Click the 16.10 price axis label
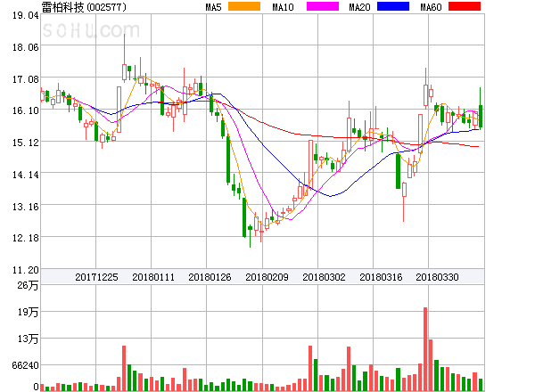The width and height of the screenshot is (535, 392). (x=25, y=110)
